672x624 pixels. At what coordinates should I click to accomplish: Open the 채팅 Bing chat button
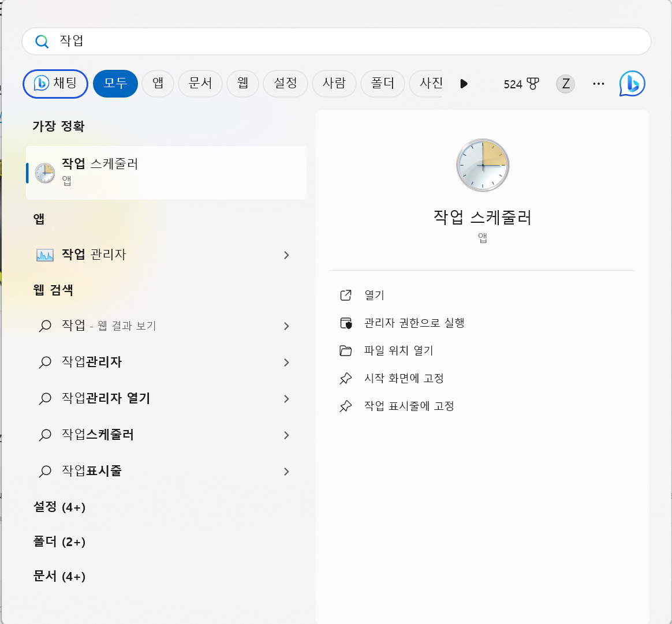pyautogui.click(x=55, y=84)
